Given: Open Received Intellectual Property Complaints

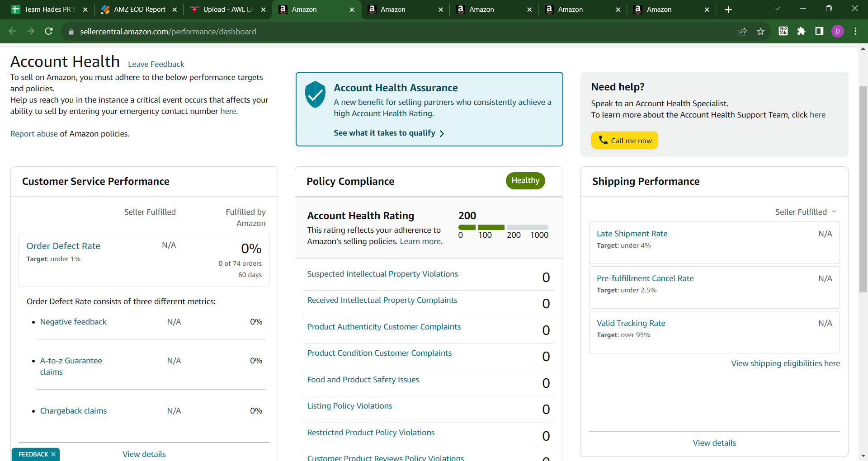Looking at the screenshot, I should tap(382, 300).
